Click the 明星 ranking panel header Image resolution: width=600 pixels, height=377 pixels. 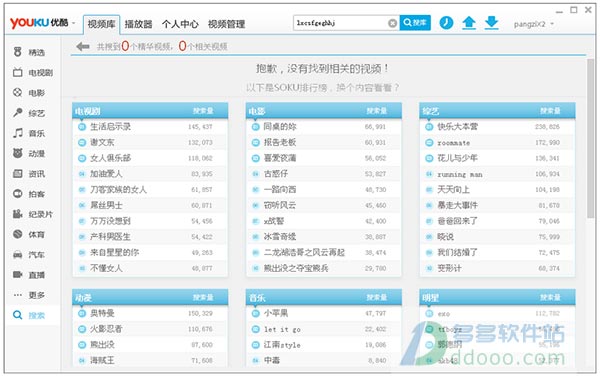(x=497, y=297)
